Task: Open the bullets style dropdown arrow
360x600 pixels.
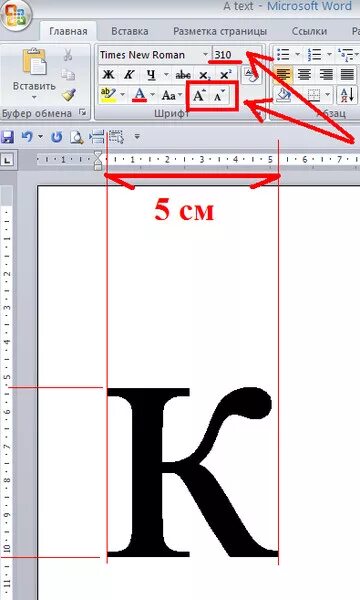Action: [x=298, y=55]
